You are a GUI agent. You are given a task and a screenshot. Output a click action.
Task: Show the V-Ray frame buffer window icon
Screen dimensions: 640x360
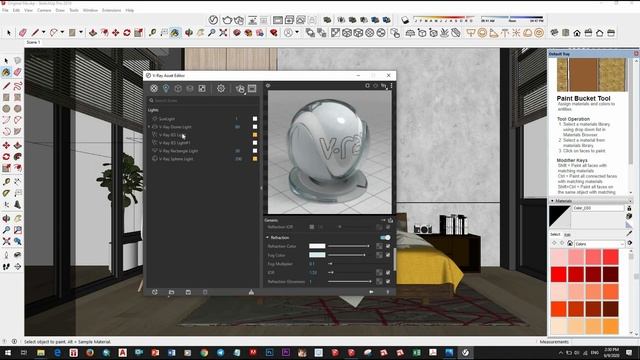(252, 89)
